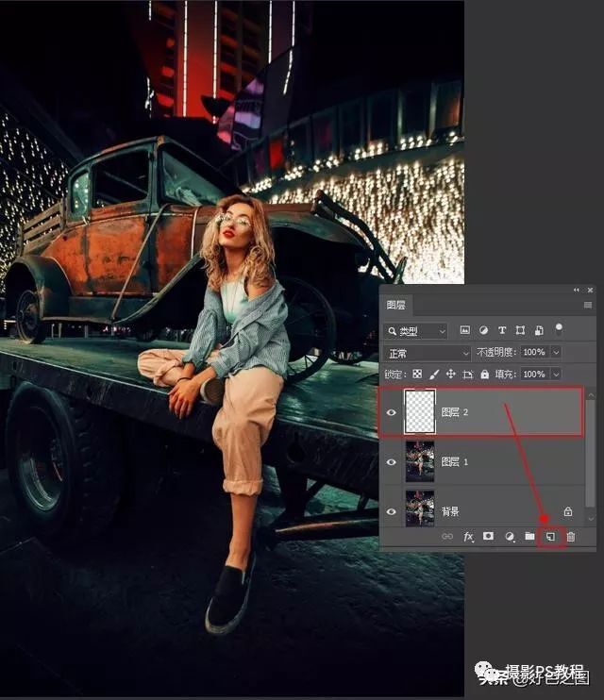Hide the 背景 layer
This screenshot has width=604, height=700.
pyautogui.click(x=391, y=510)
